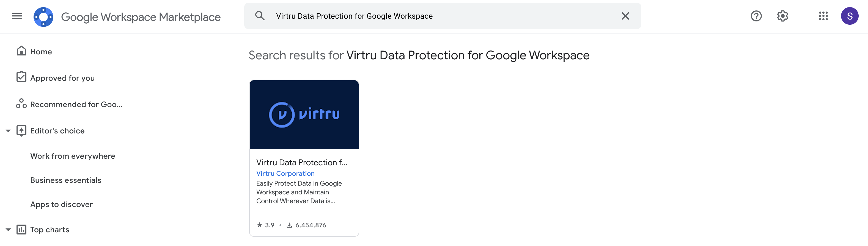Collapse the Editor's choice section
Image resolution: width=868 pixels, height=246 pixels.
pyautogui.click(x=8, y=131)
